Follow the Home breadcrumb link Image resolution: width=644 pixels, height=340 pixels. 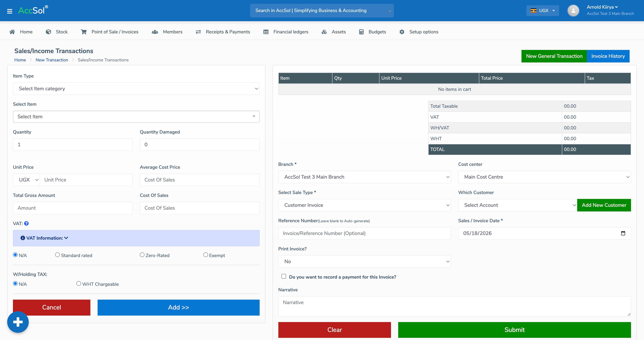(x=20, y=60)
